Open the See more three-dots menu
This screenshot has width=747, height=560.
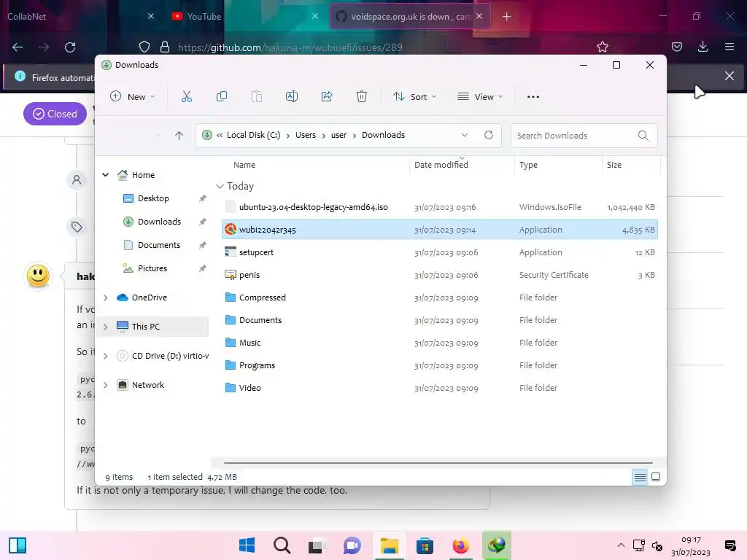(x=533, y=97)
